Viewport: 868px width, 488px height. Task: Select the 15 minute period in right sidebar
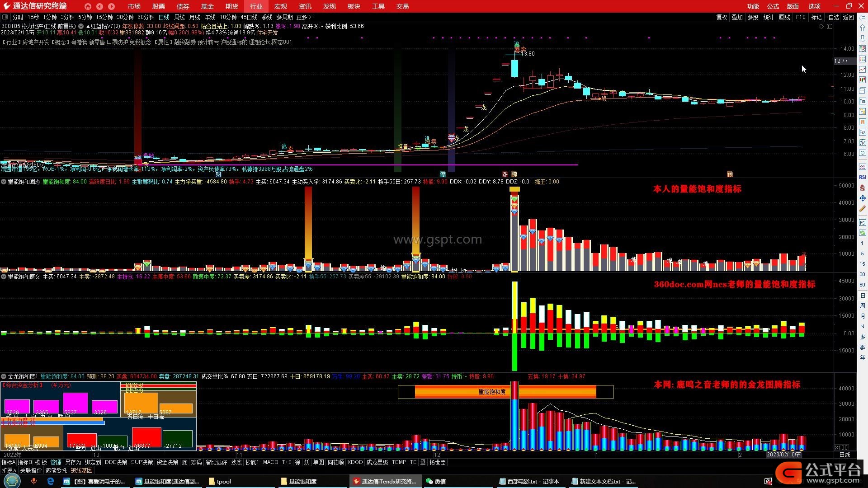coord(863,264)
